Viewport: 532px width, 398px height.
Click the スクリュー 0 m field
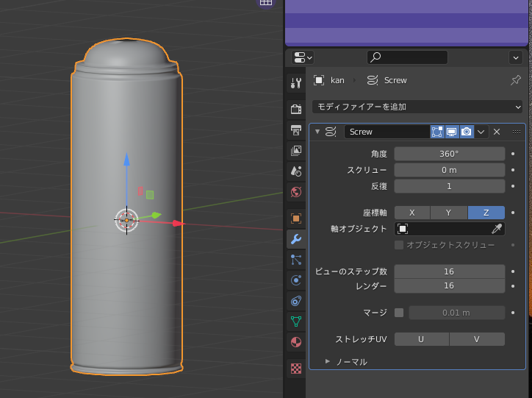449,170
